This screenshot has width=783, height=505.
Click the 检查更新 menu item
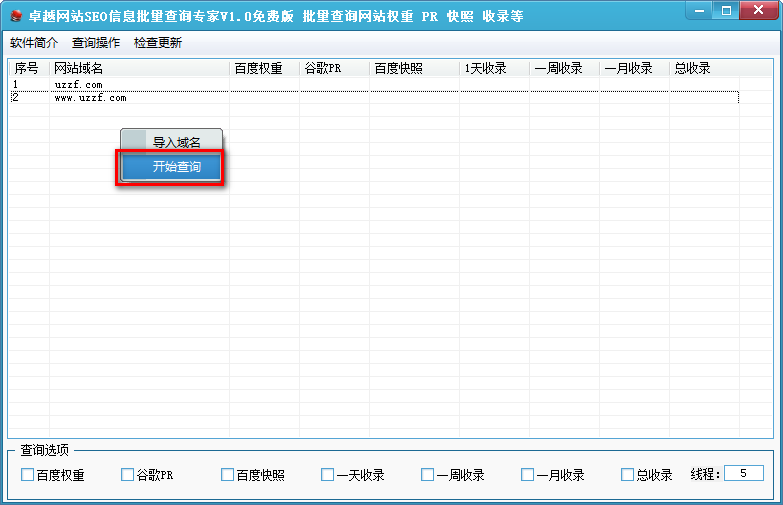coord(158,43)
